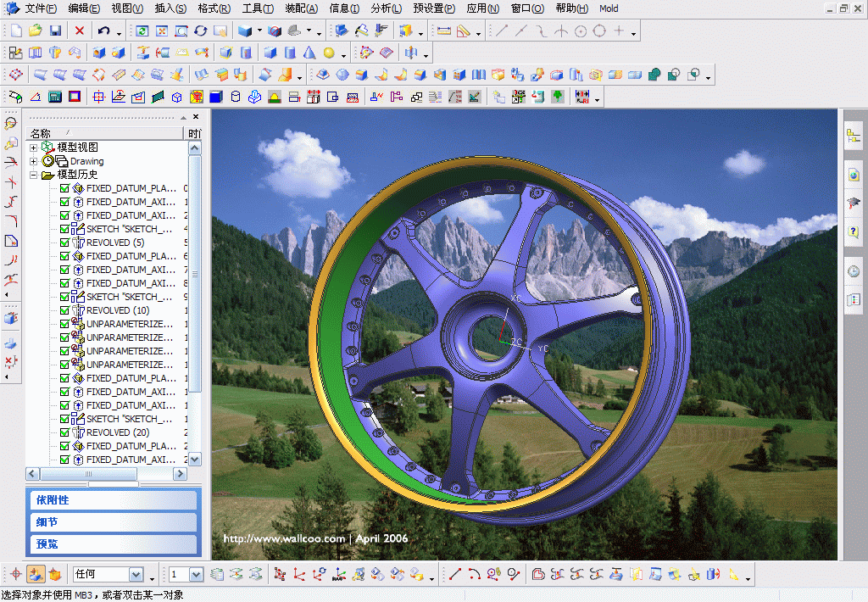Choose the pan hand icon
Viewport: 868px width, 602px height.
click(220, 31)
